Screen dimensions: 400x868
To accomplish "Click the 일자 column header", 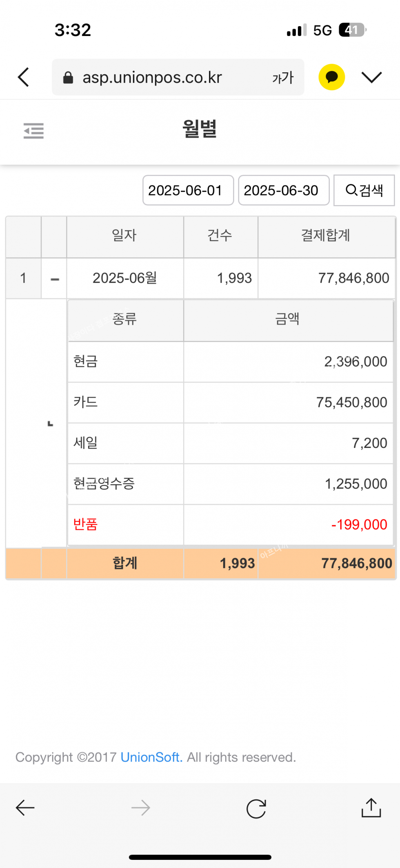I will point(124,235).
